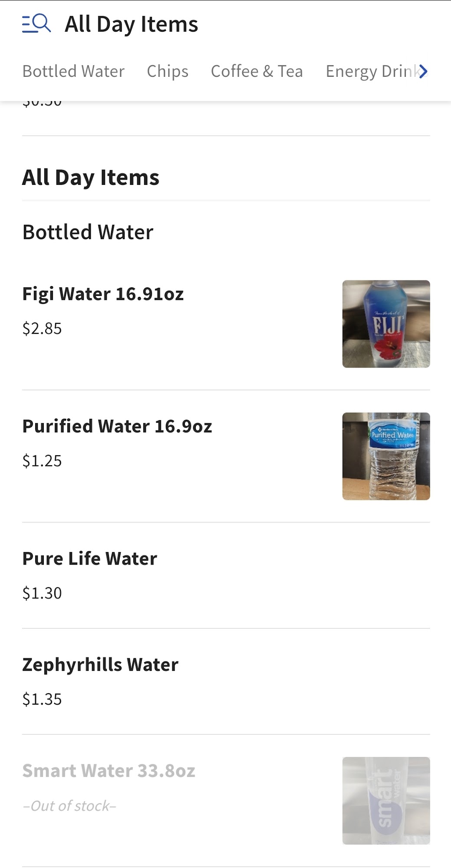
Task: Open the menu search icon
Action: click(x=36, y=24)
